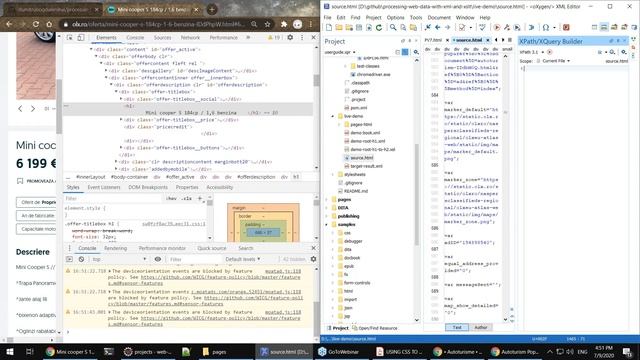Viewport: 640px width, 360px height.
Task: Toggle console live expression eye
Action: click(x=158, y=259)
